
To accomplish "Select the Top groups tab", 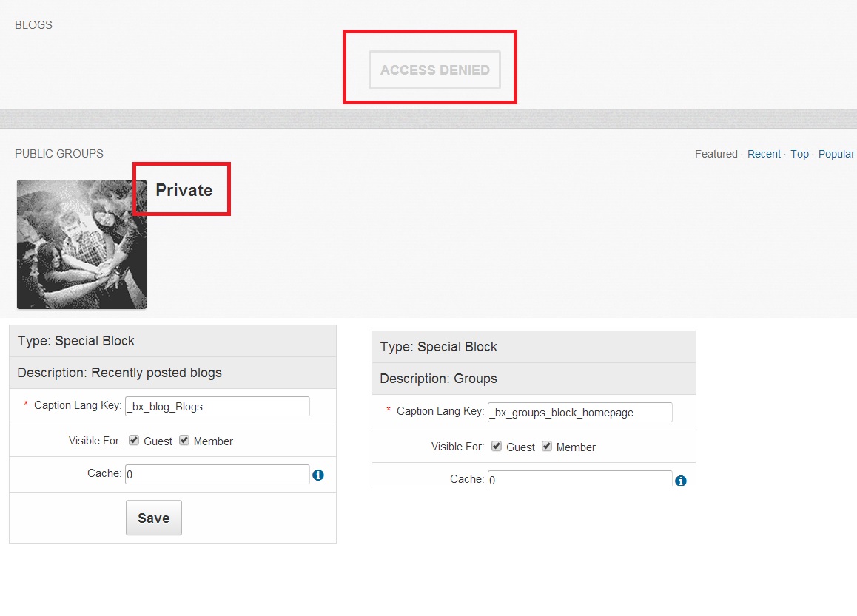I will coord(799,154).
